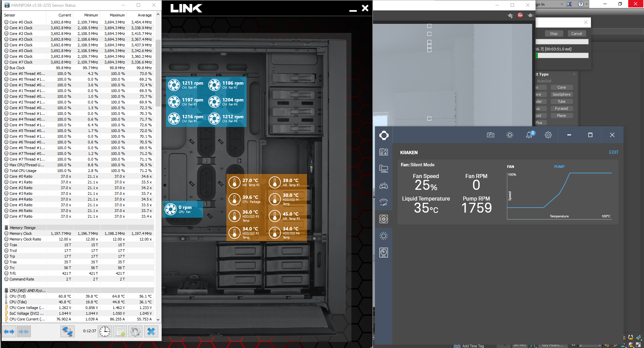Image resolution: width=644 pixels, height=348 pixels.
Task: Select CAM cooling fan sidebar icon
Action: coord(384,219)
